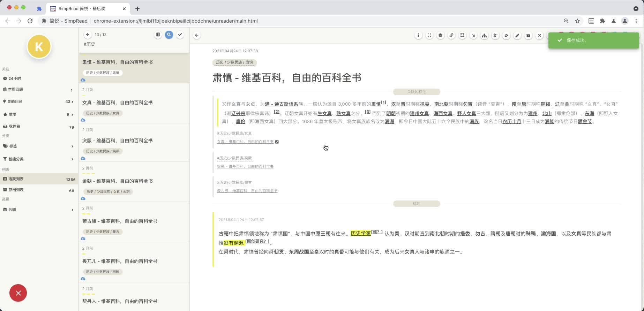Click the #历史 search input field
Viewport: 644px width, 311px height.
click(x=134, y=44)
